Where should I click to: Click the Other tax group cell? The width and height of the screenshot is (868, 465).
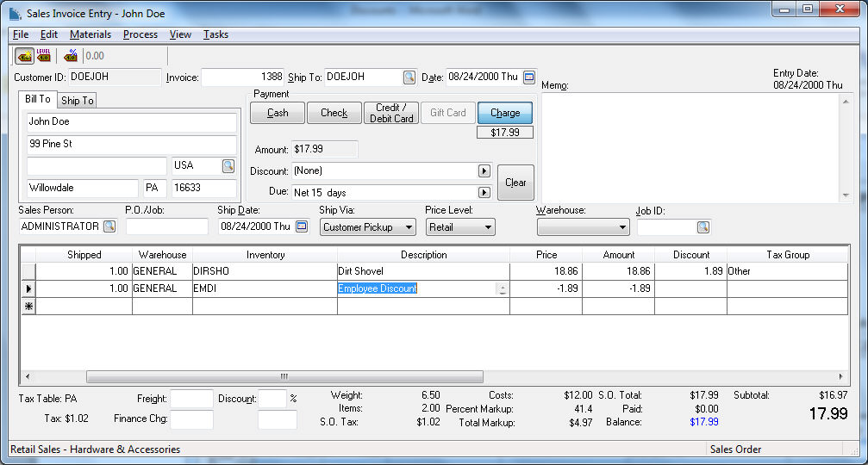pyautogui.click(x=787, y=271)
